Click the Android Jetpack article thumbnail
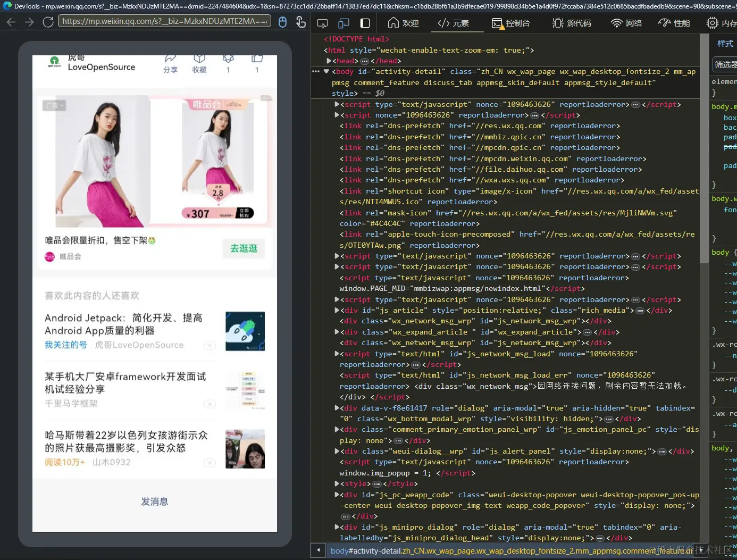The width and height of the screenshot is (737, 560). click(x=245, y=331)
